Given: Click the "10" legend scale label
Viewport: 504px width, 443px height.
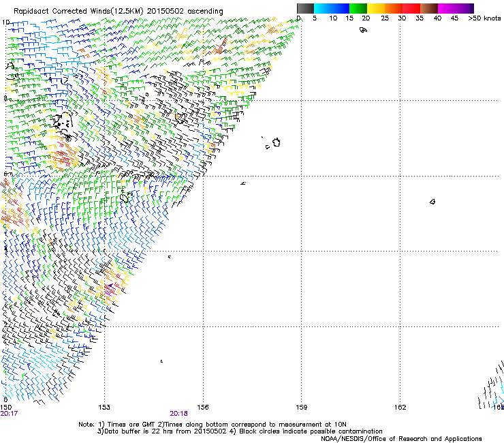Looking at the screenshot, I should [333, 18].
